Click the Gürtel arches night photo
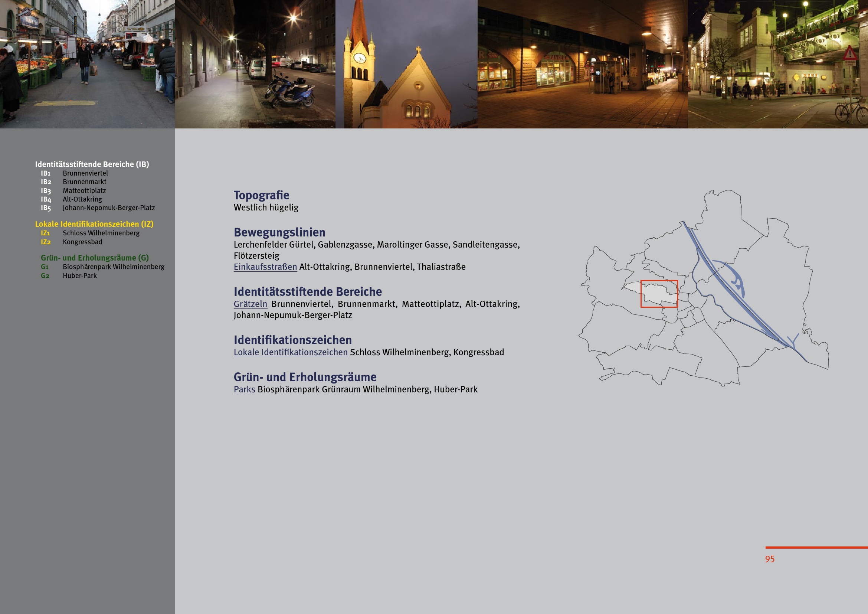The height and width of the screenshot is (614, 868). click(x=583, y=64)
